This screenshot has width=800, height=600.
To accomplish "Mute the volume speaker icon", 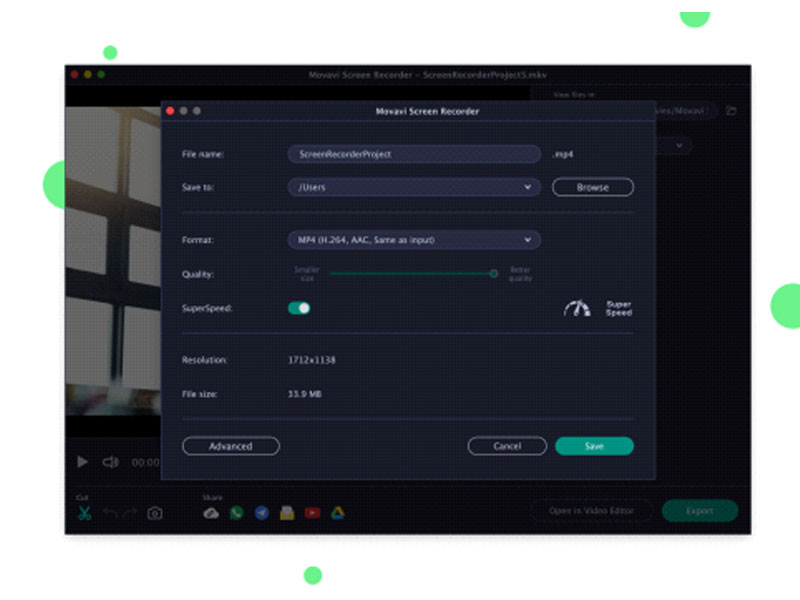I will click(111, 462).
